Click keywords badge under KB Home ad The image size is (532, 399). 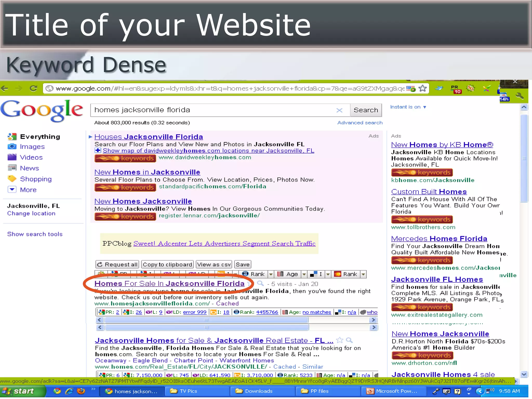pos(422,172)
